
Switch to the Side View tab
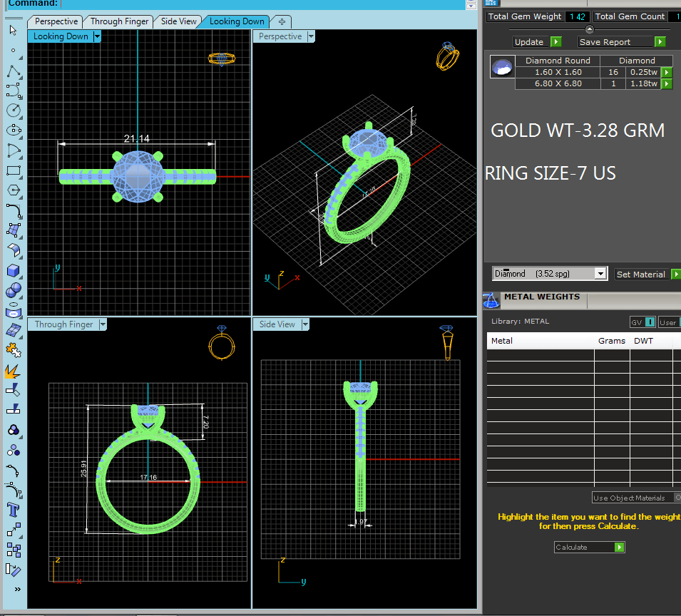click(x=178, y=21)
